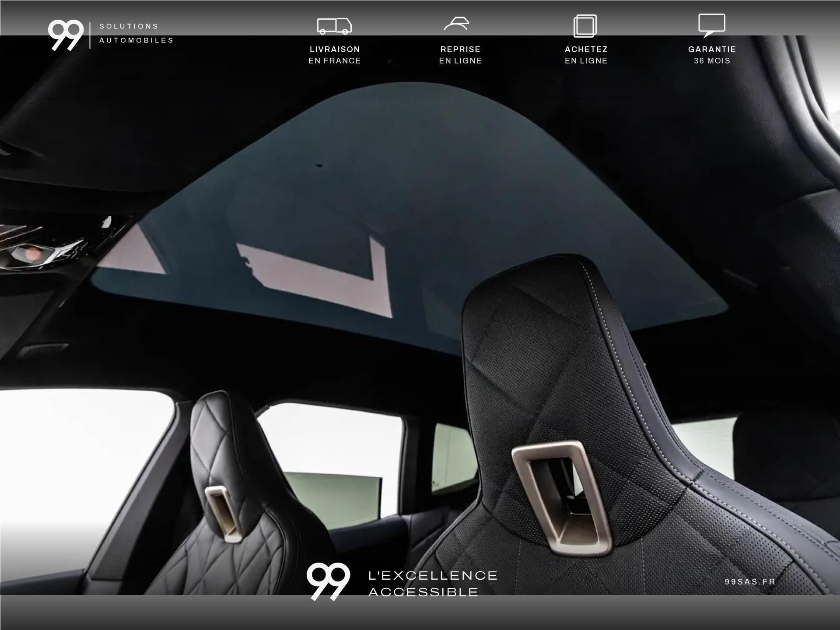Select 'REPRISE EN LIGNE' label
Image resolution: width=840 pixels, height=630 pixels.
[460, 55]
